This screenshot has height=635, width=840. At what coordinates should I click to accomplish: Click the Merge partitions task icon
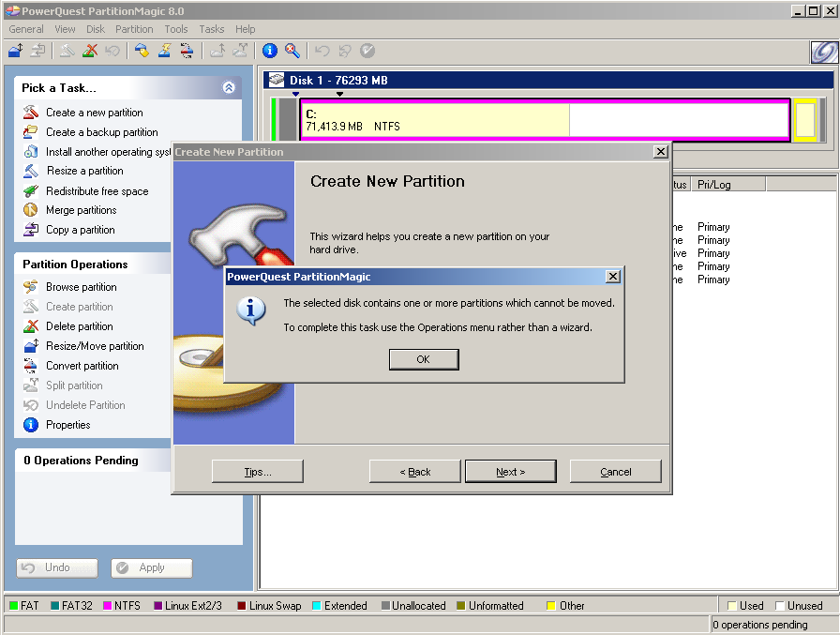click(31, 210)
